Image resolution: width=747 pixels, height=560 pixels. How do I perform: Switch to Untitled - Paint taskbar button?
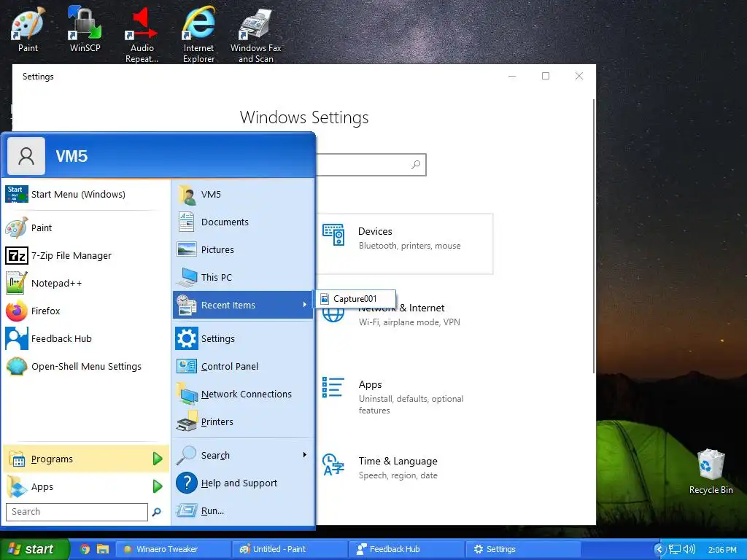290,549
